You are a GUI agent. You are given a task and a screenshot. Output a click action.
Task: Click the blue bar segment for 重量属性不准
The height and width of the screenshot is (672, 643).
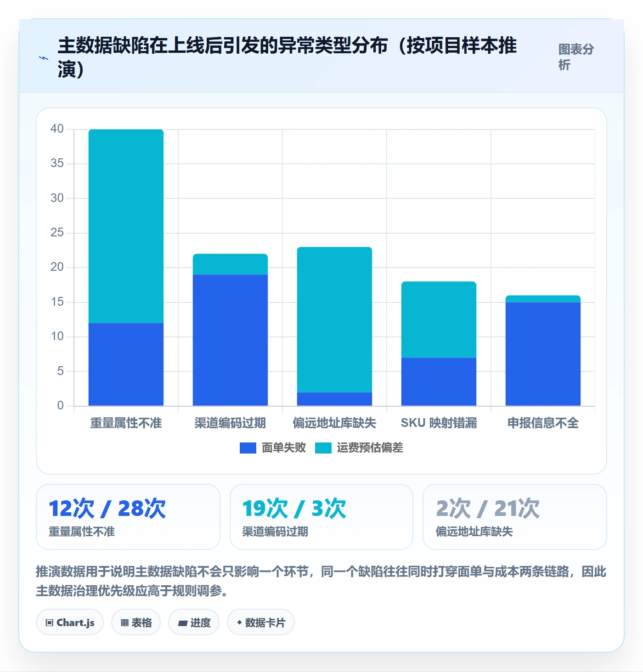pyautogui.click(x=126, y=364)
